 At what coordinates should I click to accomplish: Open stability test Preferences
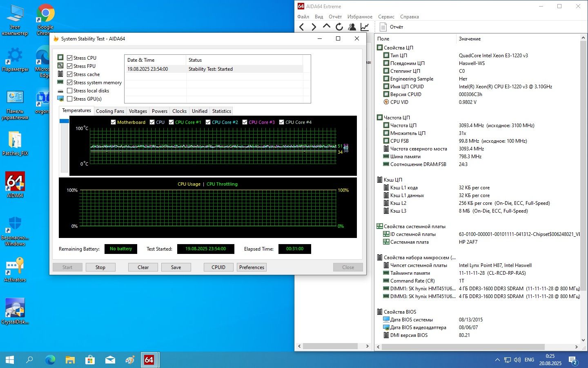(252, 267)
